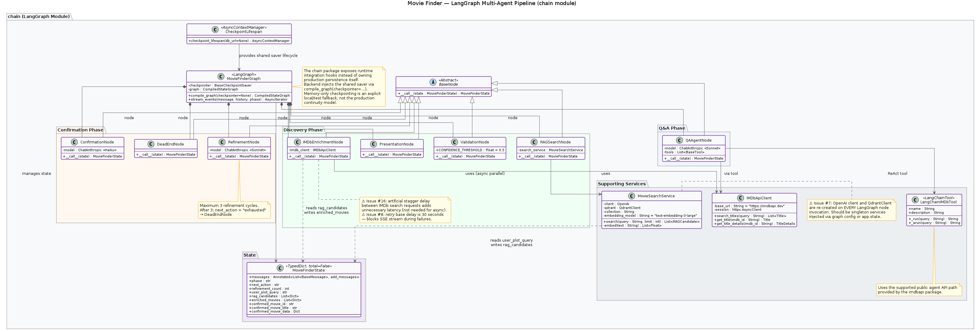
Task: Click the '+search_titles(query : String)' method
Action: pyautogui.click(x=750, y=216)
